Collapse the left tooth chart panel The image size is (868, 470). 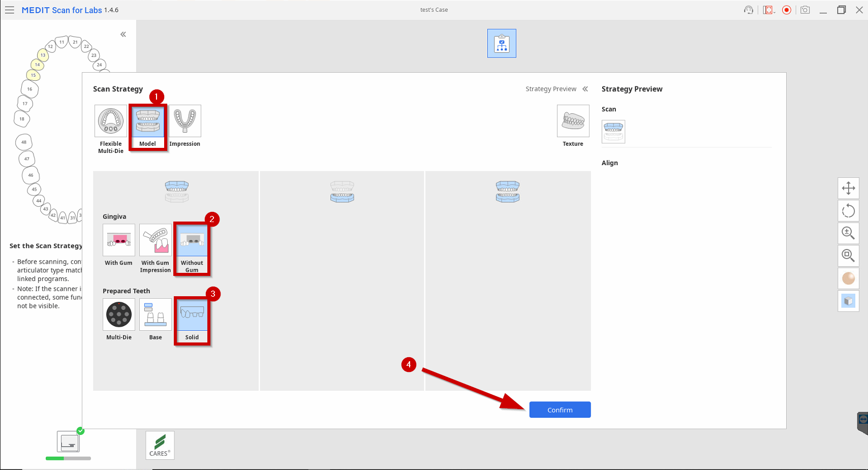coord(123,35)
